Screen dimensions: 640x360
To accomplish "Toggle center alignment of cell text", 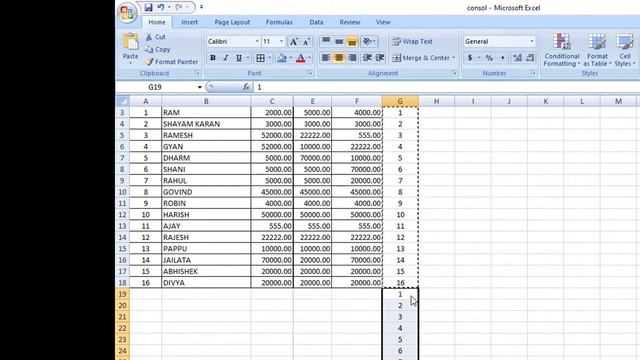I will pyautogui.click(x=339, y=58).
